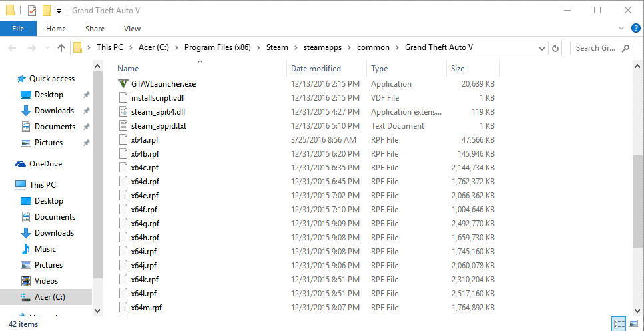
Task: Select the x64j.rpf file name
Action: tap(144, 266)
